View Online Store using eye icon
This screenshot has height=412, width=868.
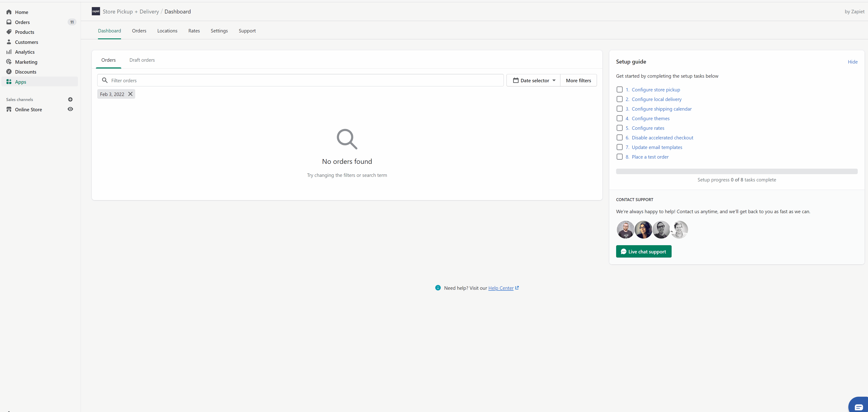coord(70,109)
